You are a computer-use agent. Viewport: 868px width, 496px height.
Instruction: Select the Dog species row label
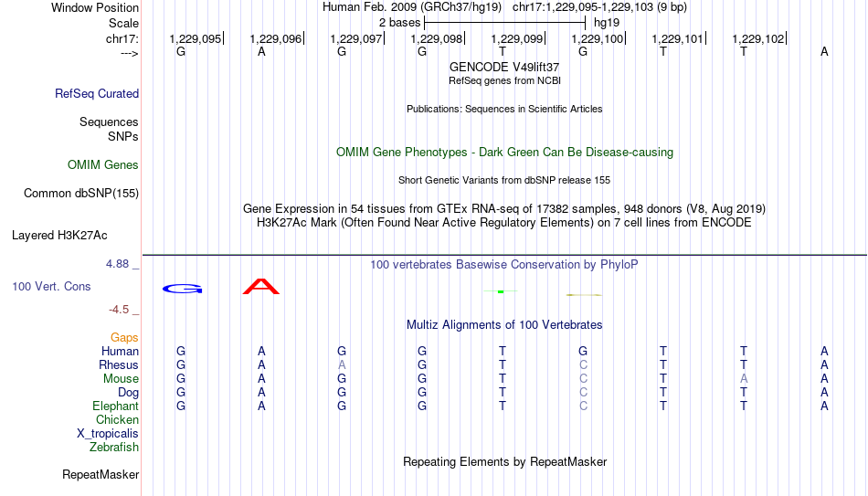pos(129,393)
